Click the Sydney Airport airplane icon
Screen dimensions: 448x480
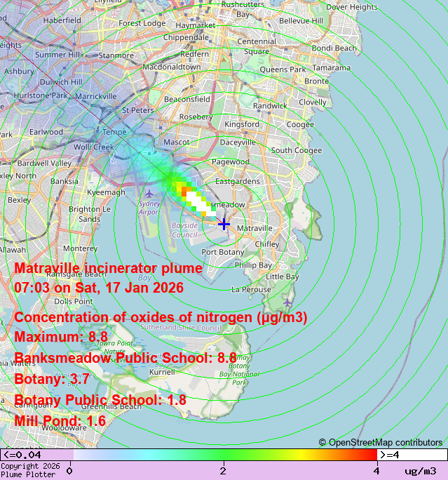(149, 193)
